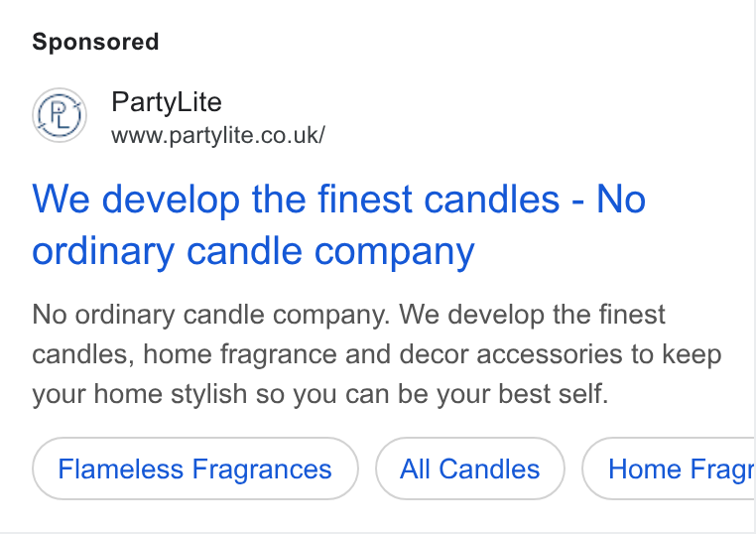Image resolution: width=756 pixels, height=534 pixels.
Task: Select the Flameless Fragrances chip
Action: (195, 468)
